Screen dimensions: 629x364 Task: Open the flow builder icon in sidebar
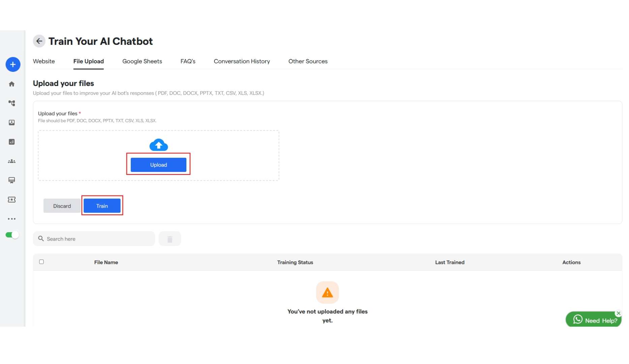click(12, 103)
